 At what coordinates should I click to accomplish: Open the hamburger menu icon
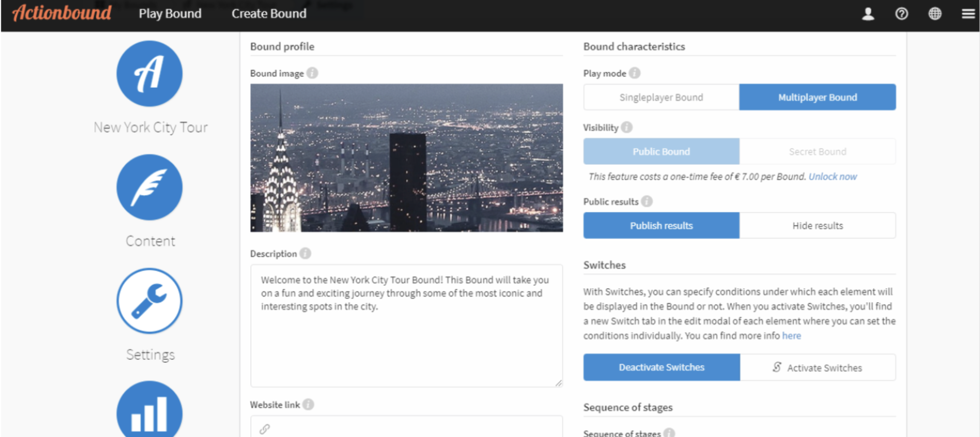click(968, 14)
